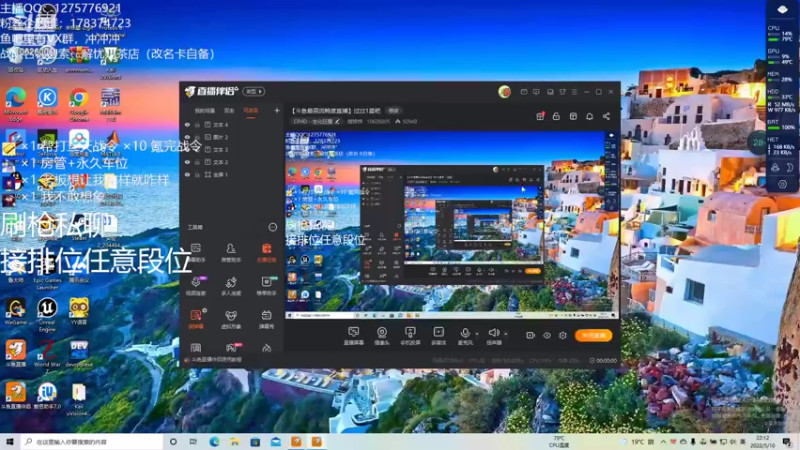Open the mail message icon in the title bar
The width and height of the screenshot is (800, 450).
coord(524,92)
